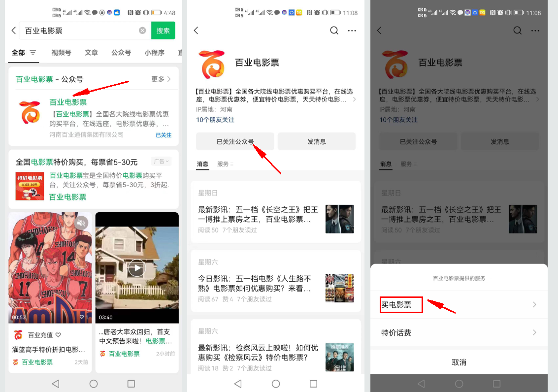The height and width of the screenshot is (392, 558).
Task: Open 灌篮高手特价折扣电影 video caption
Action: pos(48,349)
